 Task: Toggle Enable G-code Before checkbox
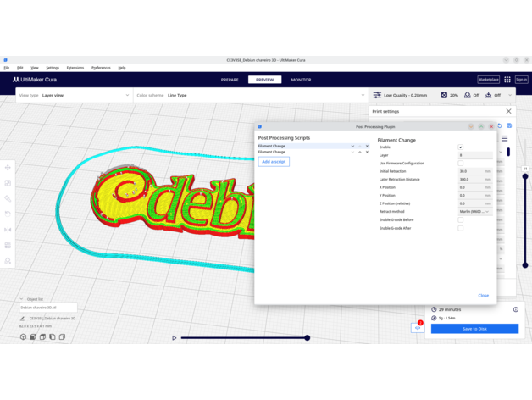pyautogui.click(x=460, y=219)
